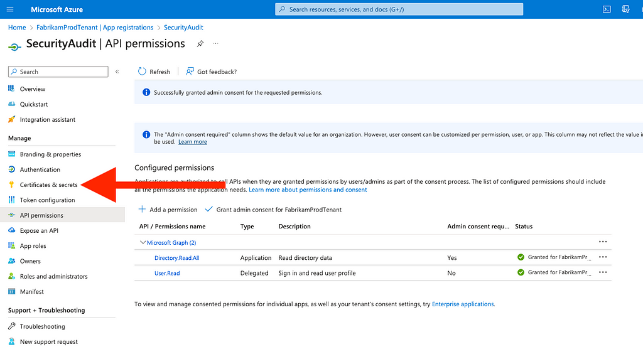
Task: Click the granted status icon for Directory.Read.All
Action: (x=521, y=257)
